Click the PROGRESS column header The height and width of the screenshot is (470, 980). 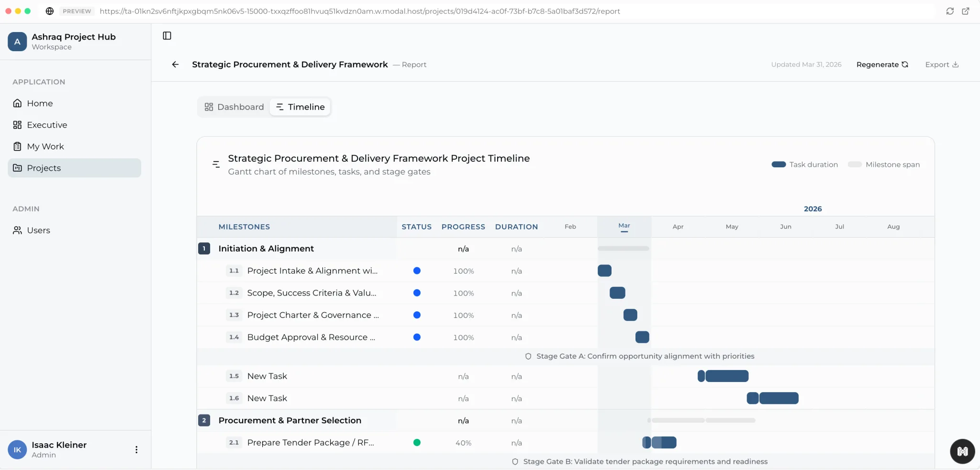pyautogui.click(x=463, y=227)
